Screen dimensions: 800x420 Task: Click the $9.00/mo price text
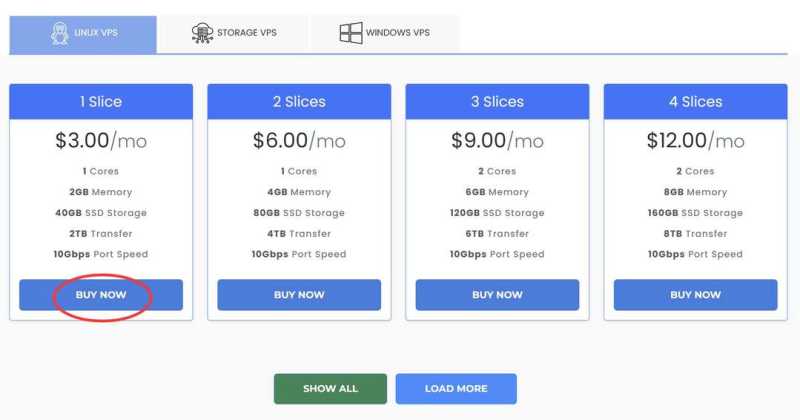coord(497,141)
